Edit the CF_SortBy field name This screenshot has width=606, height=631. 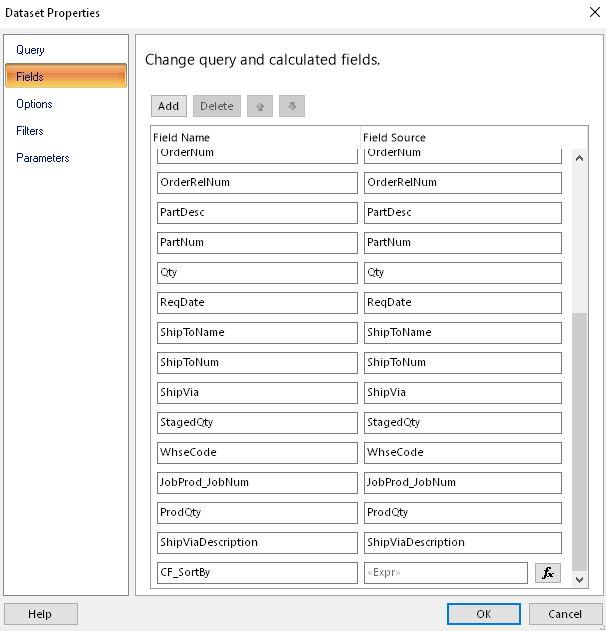click(257, 573)
